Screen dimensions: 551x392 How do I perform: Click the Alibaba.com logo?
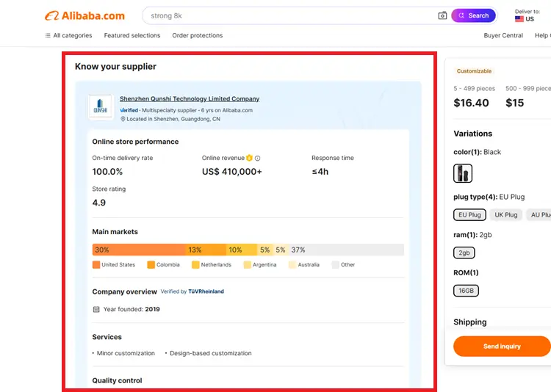pos(84,16)
